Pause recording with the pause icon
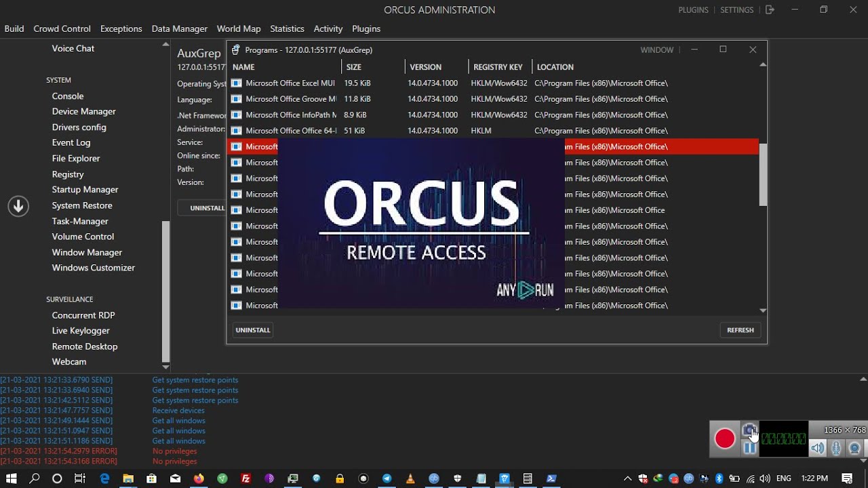 [749, 447]
